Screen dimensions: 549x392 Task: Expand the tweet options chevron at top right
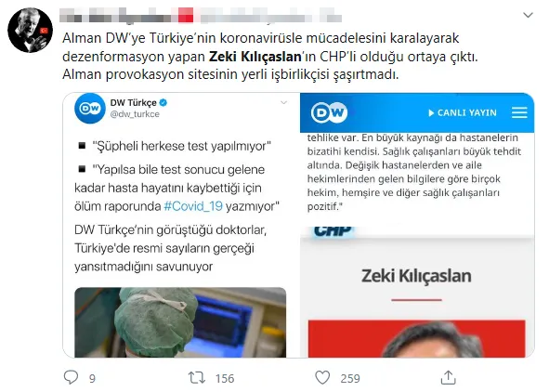click(528, 15)
